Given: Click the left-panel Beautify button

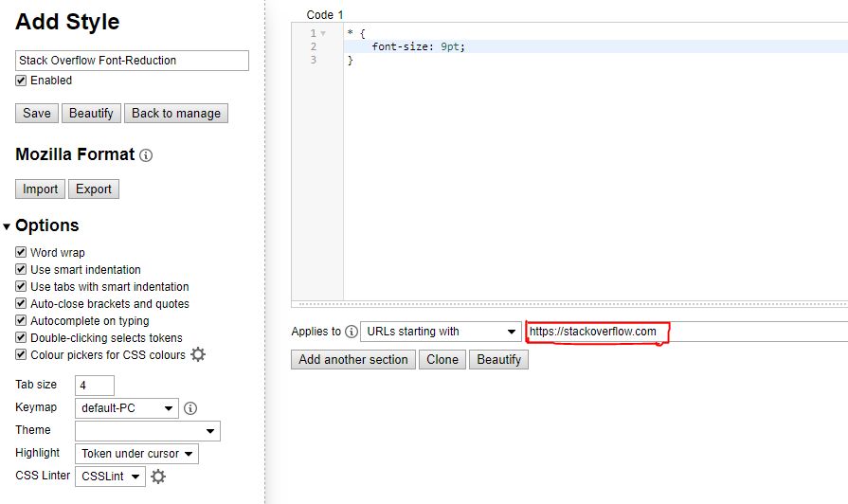Looking at the screenshot, I should [91, 113].
